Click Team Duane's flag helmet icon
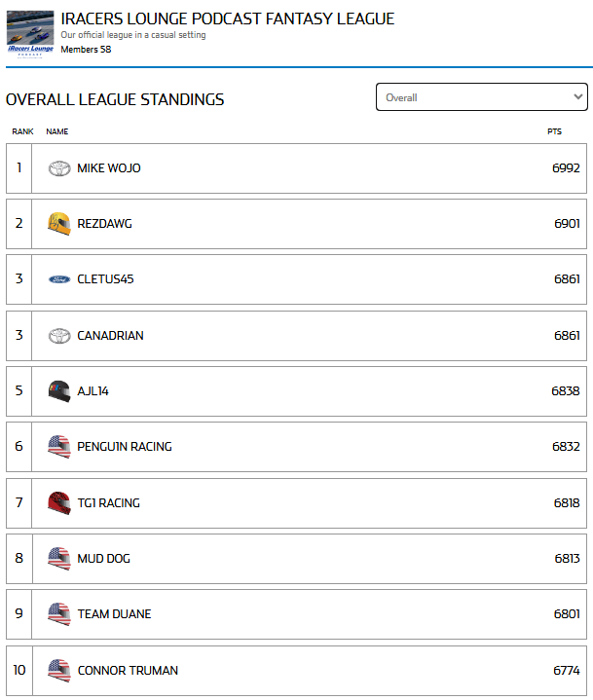 (59, 614)
